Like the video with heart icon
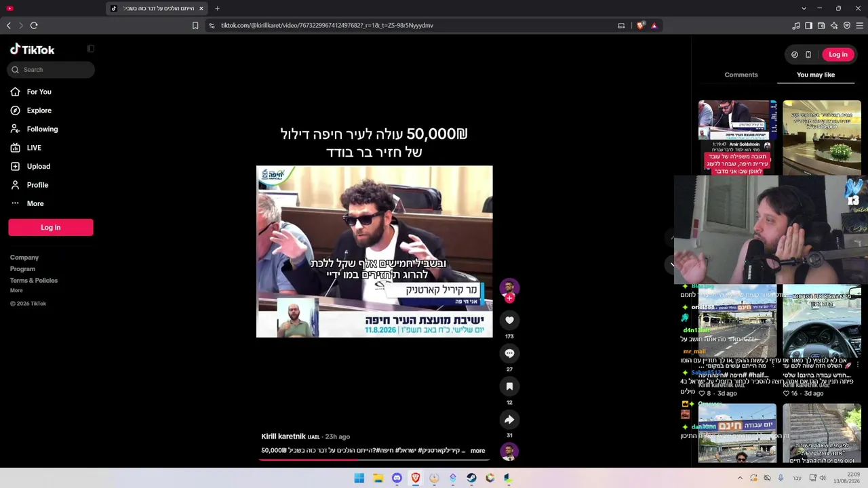Viewport: 868px width, 488px height. point(509,320)
